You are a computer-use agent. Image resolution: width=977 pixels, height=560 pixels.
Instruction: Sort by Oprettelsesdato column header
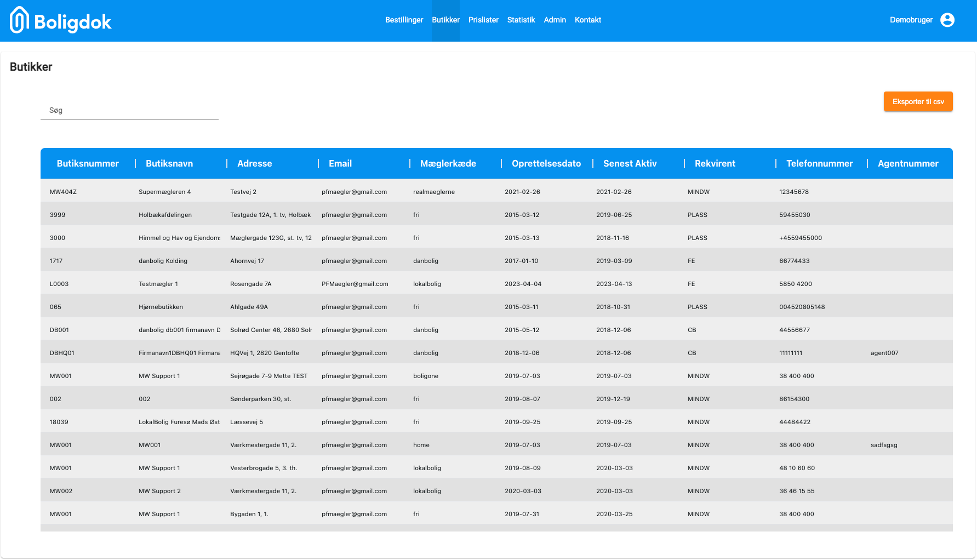click(x=546, y=163)
